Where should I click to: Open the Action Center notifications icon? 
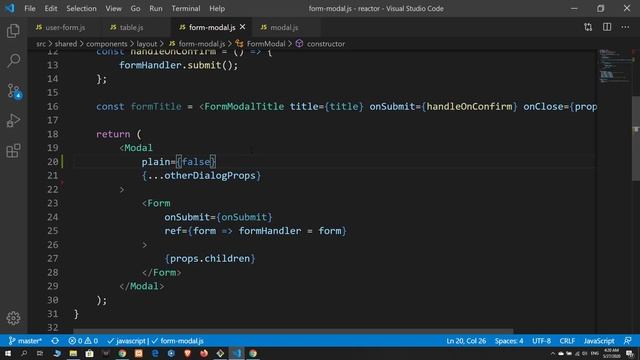pyautogui.click(x=630, y=353)
